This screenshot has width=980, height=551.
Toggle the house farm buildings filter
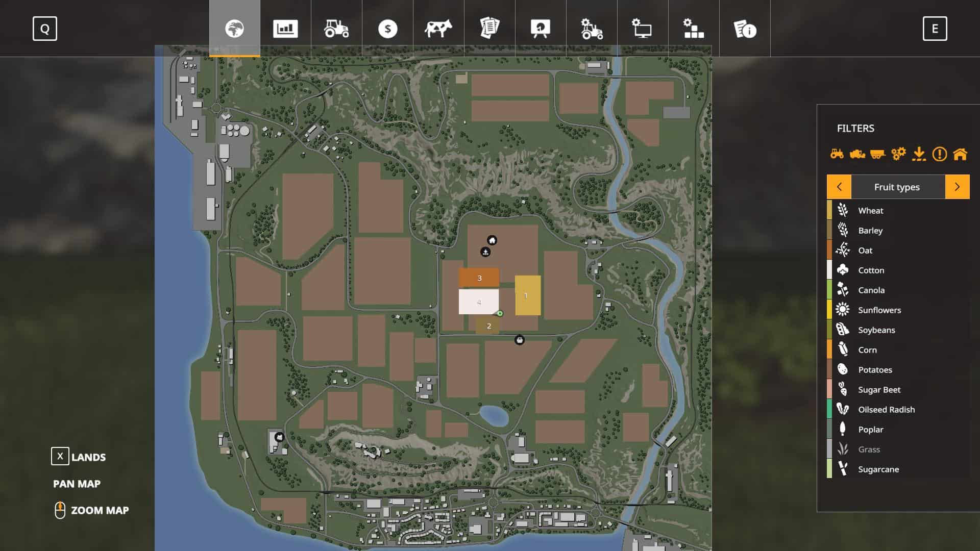pos(960,154)
